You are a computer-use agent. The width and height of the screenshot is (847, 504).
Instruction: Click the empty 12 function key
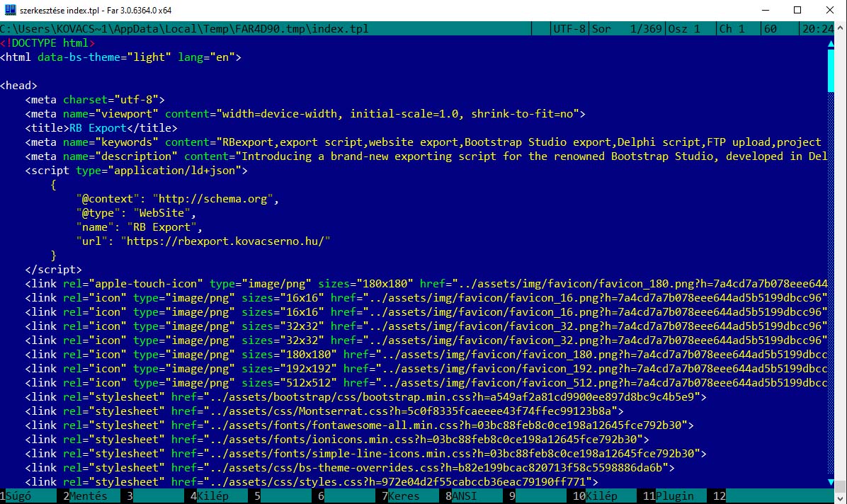point(773,496)
